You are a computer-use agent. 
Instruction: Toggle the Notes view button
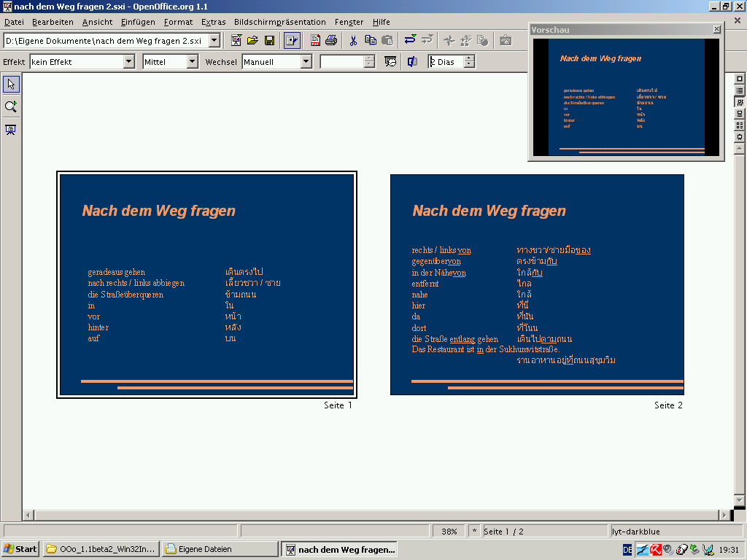[740, 114]
